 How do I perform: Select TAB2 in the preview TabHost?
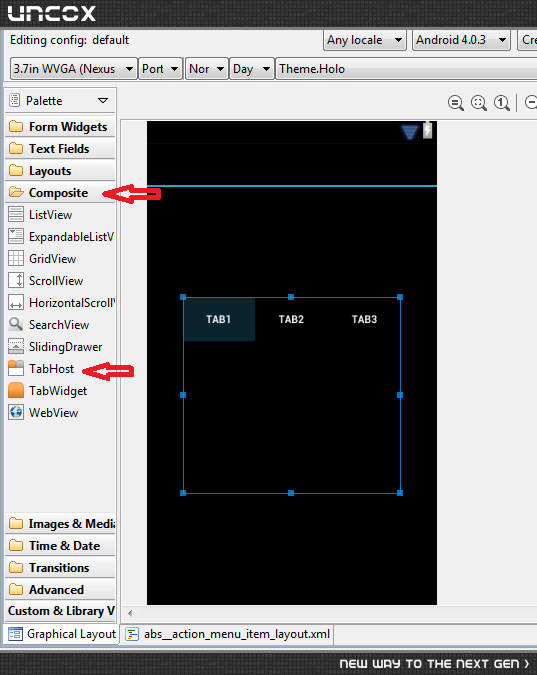pos(291,319)
